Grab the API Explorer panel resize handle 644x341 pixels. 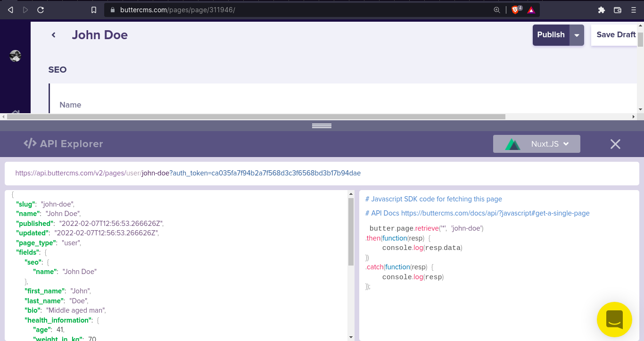322,126
